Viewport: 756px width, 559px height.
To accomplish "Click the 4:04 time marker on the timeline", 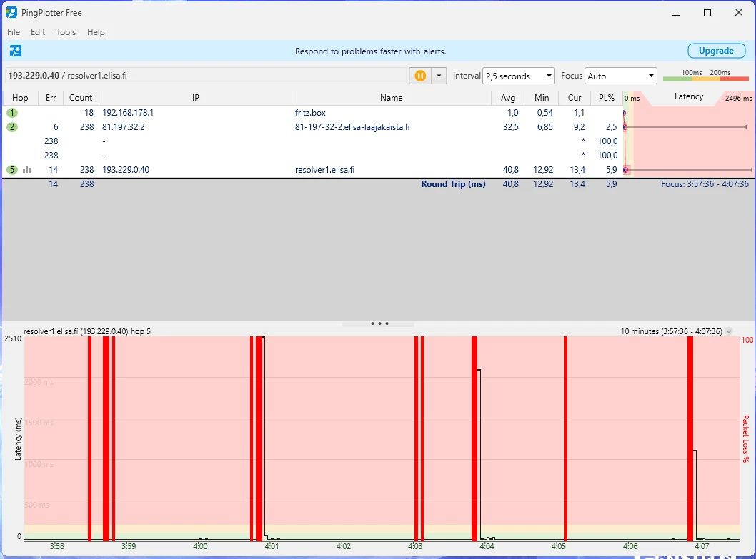I will [487, 546].
